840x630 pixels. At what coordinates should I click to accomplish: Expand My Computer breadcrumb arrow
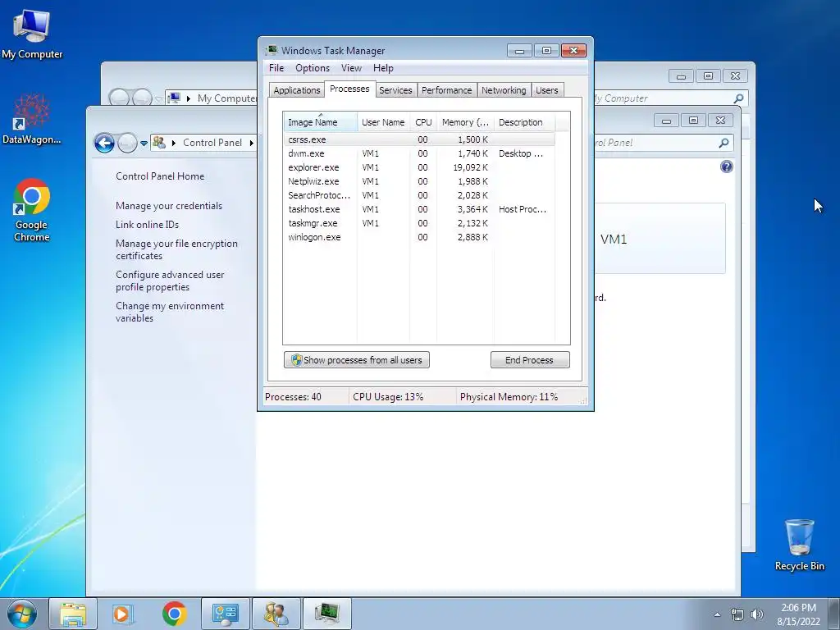tap(189, 98)
